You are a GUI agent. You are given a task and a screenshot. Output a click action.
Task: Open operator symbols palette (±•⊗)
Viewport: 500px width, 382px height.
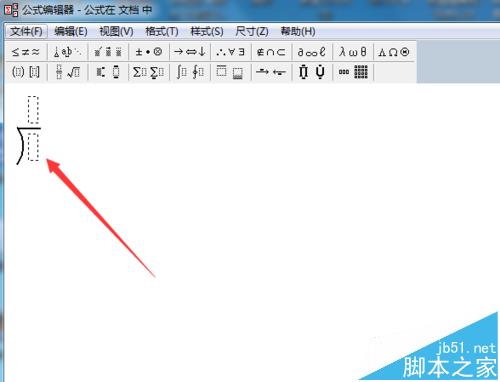point(149,52)
